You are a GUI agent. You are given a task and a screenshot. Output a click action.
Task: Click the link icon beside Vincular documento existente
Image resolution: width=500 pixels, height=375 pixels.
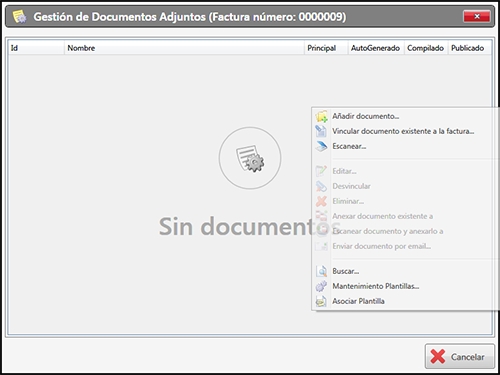(x=321, y=131)
